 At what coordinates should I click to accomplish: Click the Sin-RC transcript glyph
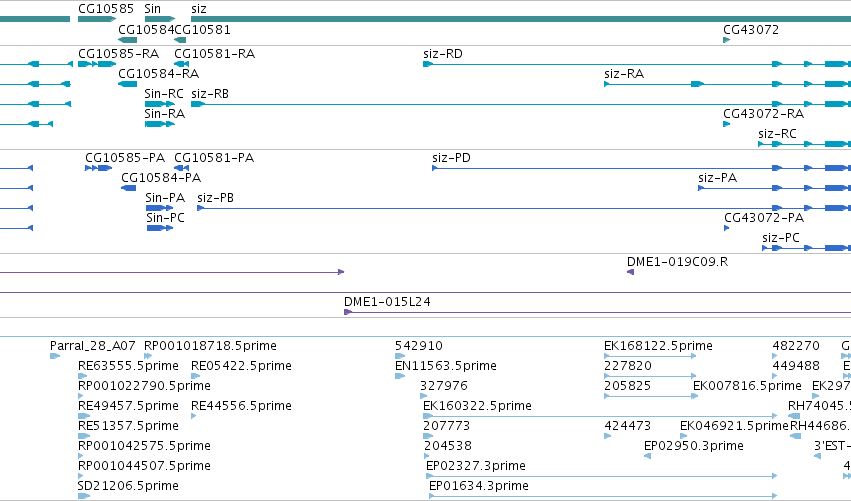(160, 104)
